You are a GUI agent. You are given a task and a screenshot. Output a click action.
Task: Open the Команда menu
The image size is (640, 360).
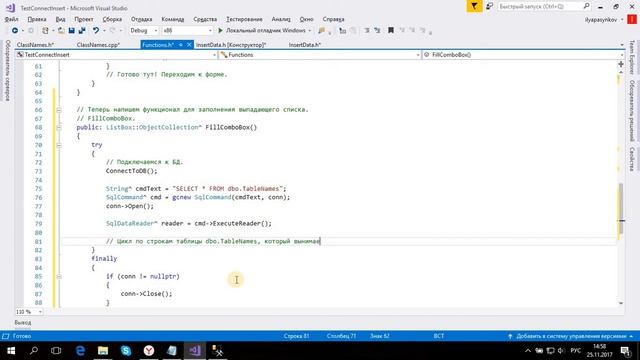click(x=173, y=19)
